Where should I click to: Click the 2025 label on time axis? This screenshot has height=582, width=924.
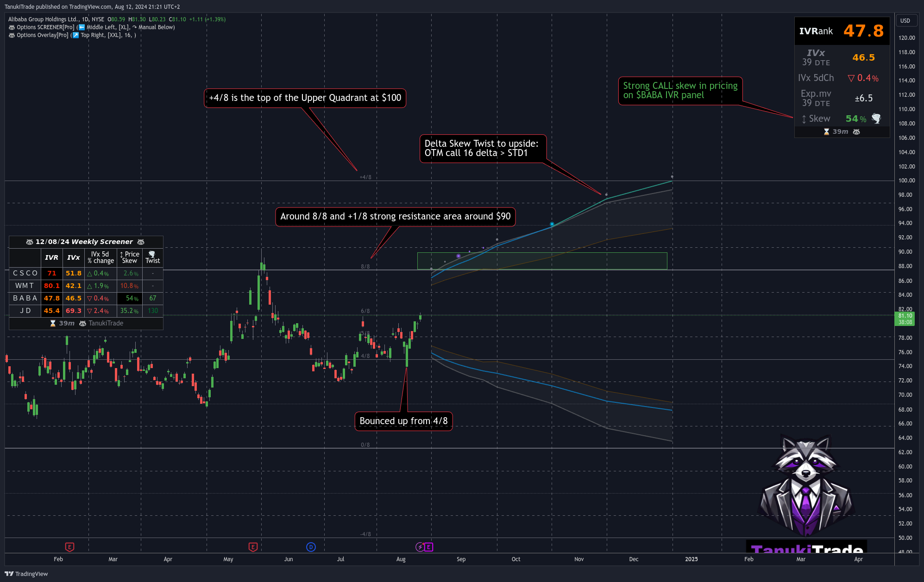tap(691, 559)
